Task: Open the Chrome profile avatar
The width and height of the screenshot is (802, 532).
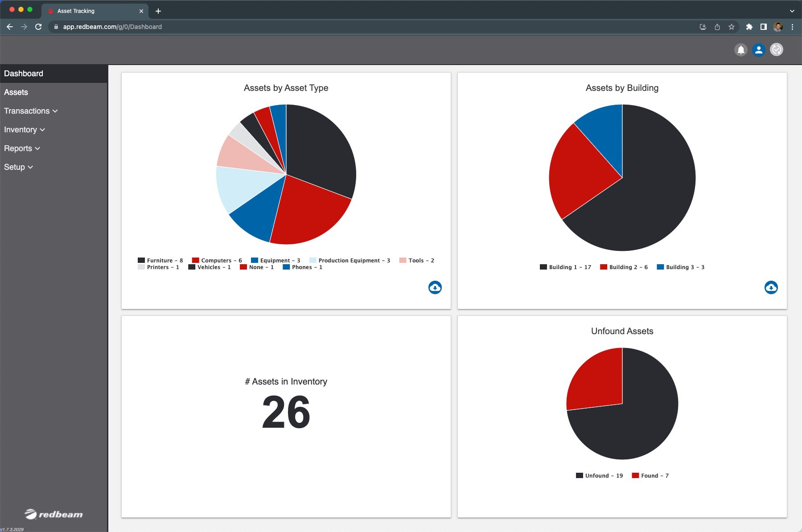Action: 778,27
